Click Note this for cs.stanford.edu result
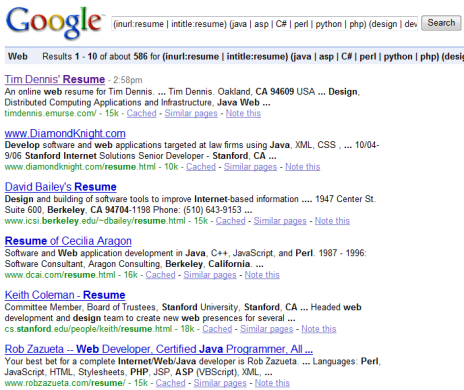The width and height of the screenshot is (464, 390). [319, 329]
